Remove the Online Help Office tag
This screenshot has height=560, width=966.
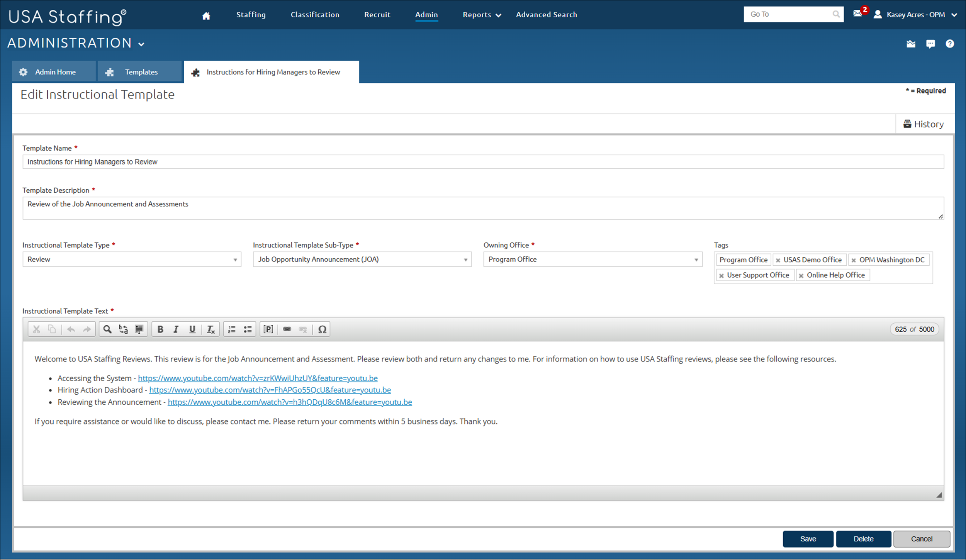801,275
